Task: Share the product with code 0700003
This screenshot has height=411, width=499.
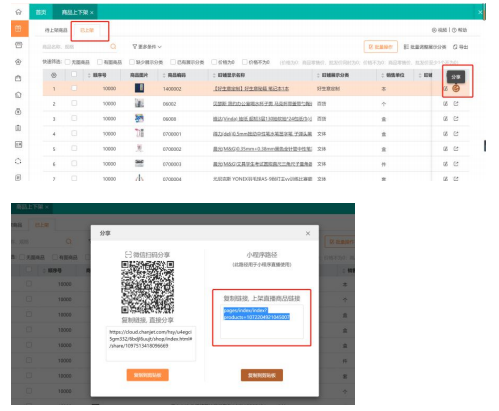Action: pos(456,164)
